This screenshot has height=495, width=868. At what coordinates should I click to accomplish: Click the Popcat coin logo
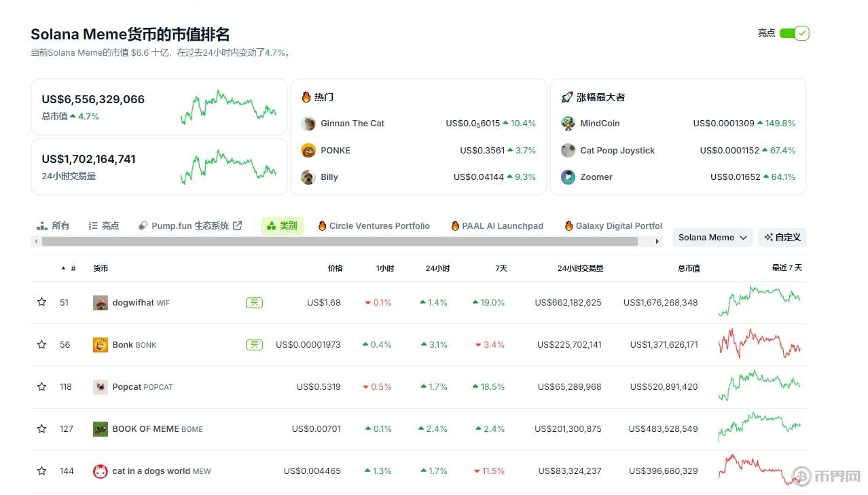coord(101,387)
